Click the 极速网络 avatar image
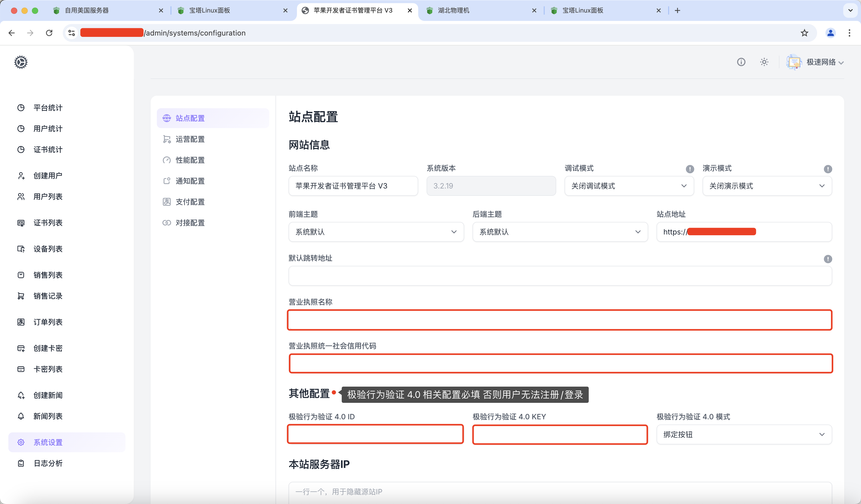Viewport: 861px width, 504px height. (794, 62)
